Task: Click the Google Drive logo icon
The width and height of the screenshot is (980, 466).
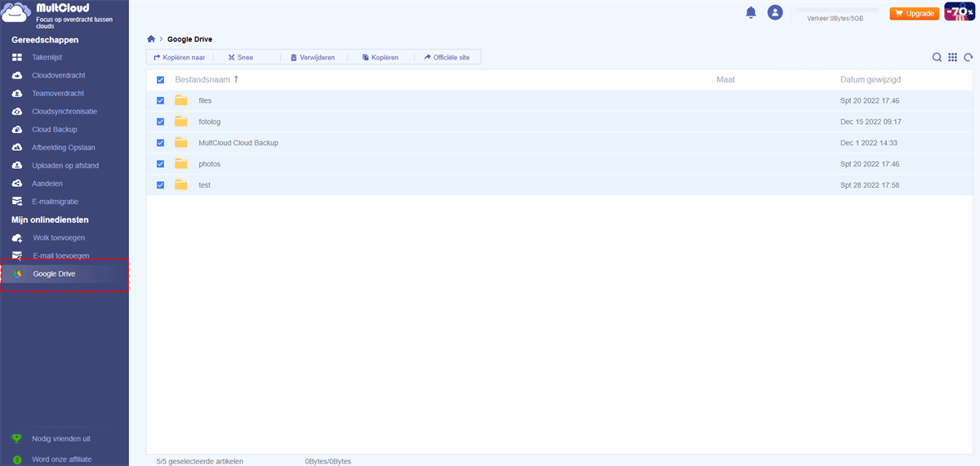Action: pyautogui.click(x=17, y=274)
